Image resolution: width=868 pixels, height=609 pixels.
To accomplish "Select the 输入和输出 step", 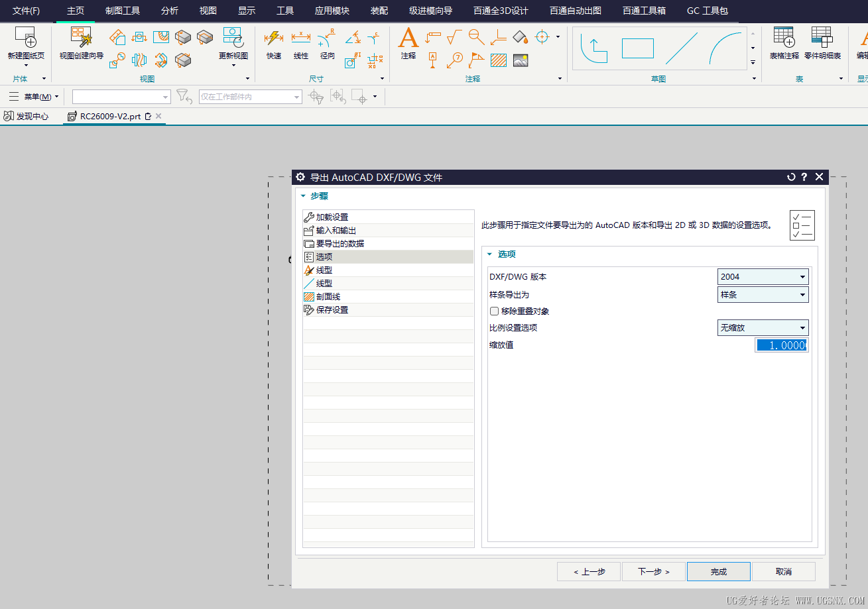I will click(389, 231).
